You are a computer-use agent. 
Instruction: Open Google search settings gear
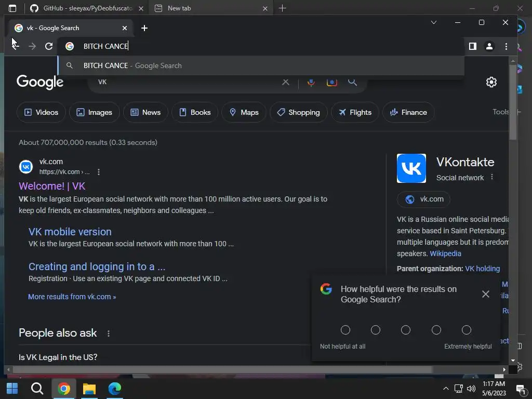tap(491, 82)
